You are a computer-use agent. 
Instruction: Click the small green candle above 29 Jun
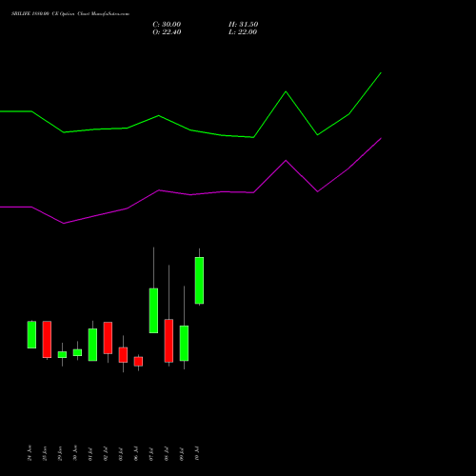[x=62, y=354]
